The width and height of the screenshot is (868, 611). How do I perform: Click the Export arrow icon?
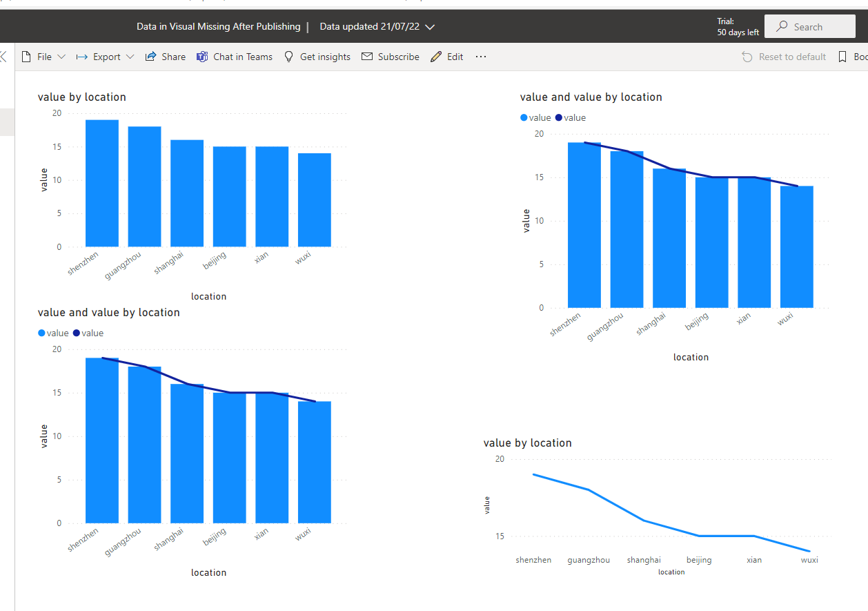[81, 57]
